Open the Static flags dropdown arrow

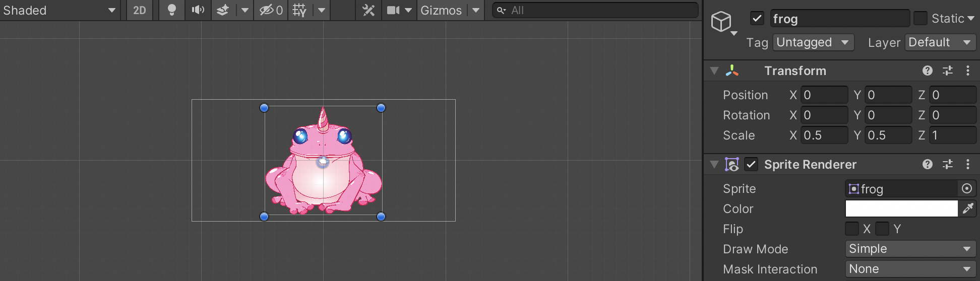point(970,19)
